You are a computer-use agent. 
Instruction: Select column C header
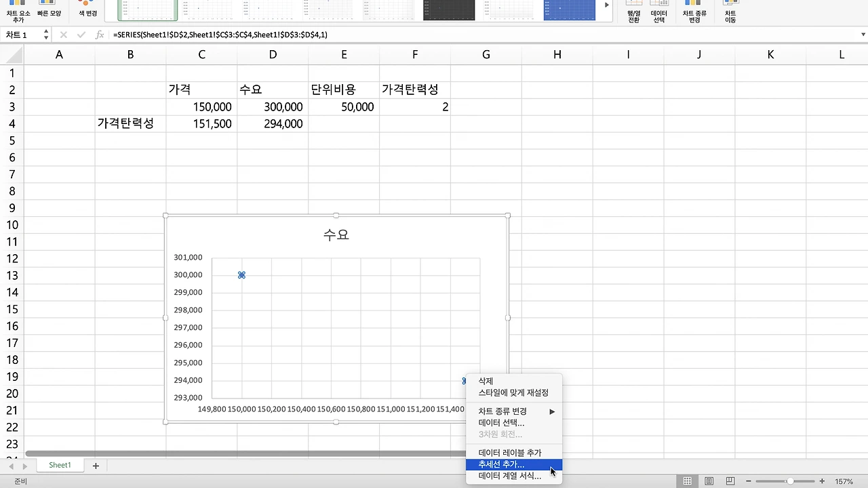(x=201, y=55)
